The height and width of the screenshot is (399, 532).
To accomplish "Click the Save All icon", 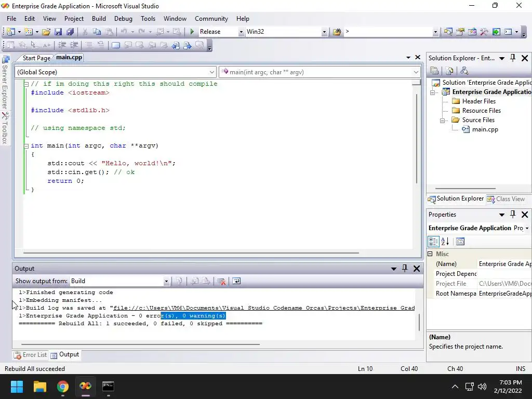I will click(70, 32).
